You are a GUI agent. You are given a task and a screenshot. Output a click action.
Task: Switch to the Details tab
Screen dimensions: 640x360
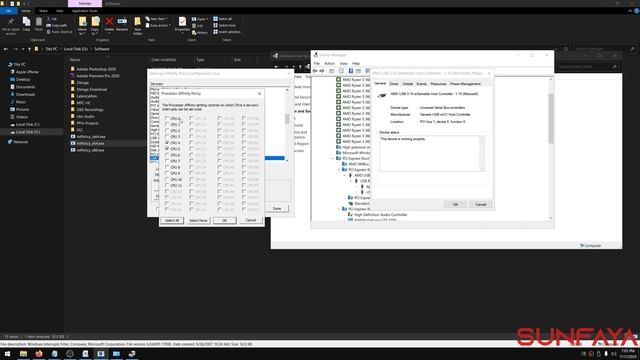408,84
